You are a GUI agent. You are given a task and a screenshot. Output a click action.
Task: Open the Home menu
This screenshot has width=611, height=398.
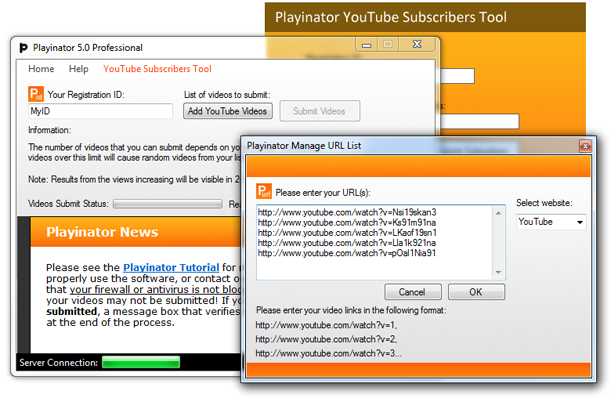pyautogui.click(x=41, y=69)
